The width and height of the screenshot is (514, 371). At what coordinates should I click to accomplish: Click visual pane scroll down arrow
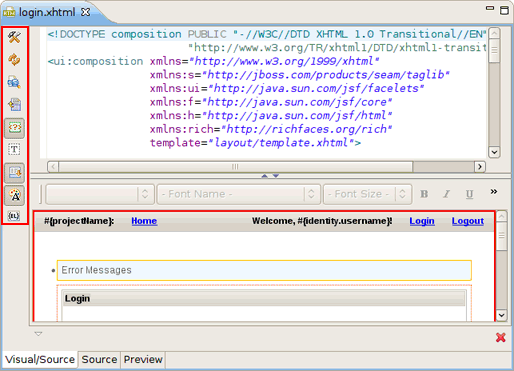[x=502, y=315]
